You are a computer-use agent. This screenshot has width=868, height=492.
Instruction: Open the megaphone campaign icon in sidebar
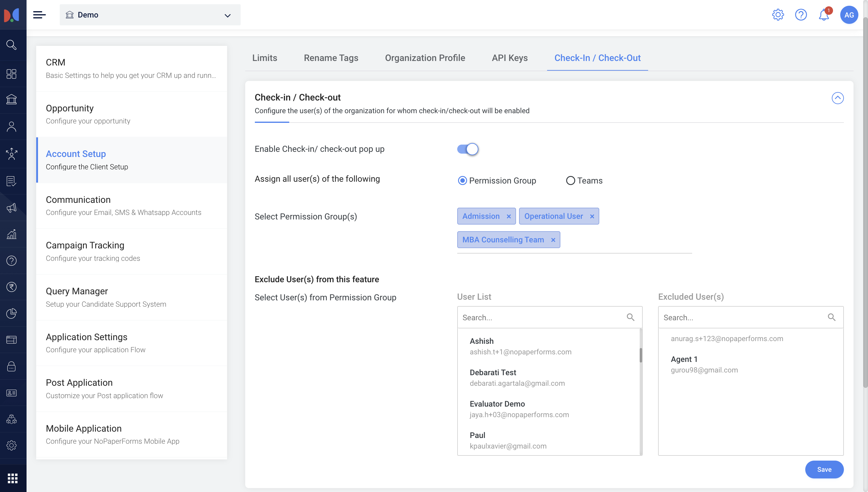11,208
